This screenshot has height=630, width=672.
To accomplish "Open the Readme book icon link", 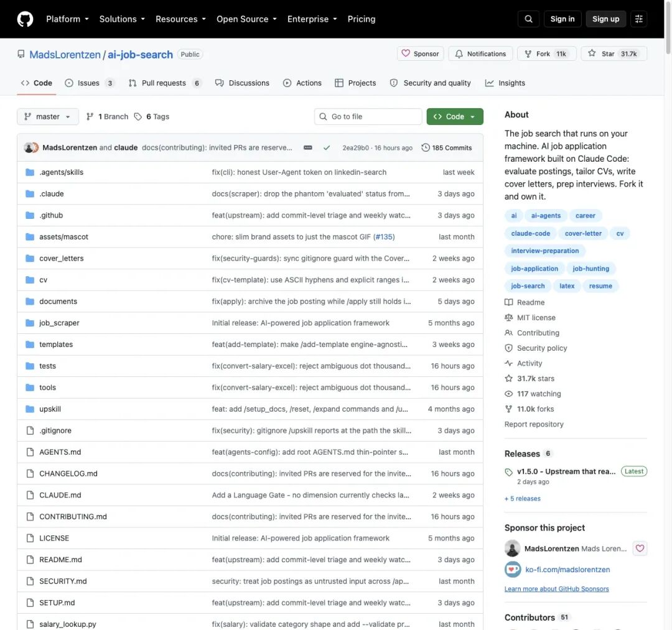I will [508, 302].
